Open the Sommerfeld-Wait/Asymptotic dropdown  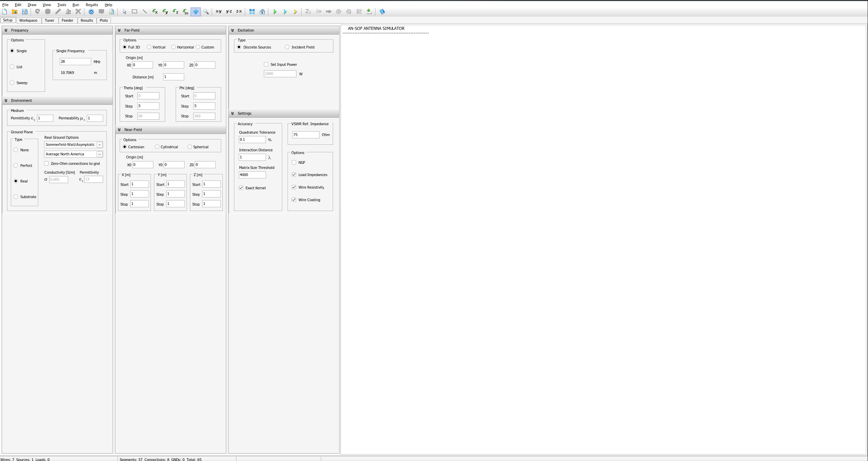(74, 145)
